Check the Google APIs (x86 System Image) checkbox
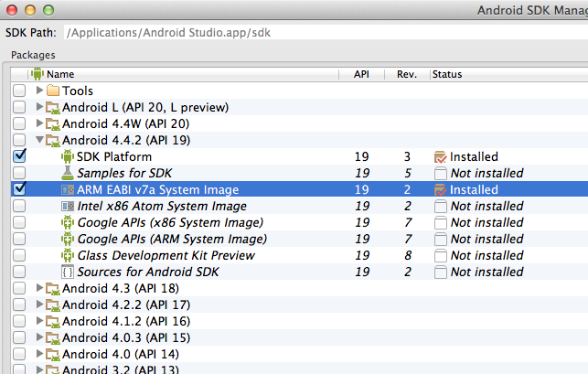588x374 pixels. coord(19,222)
